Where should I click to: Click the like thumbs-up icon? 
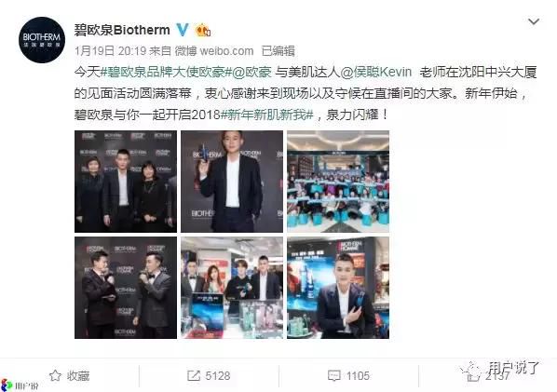point(473,375)
